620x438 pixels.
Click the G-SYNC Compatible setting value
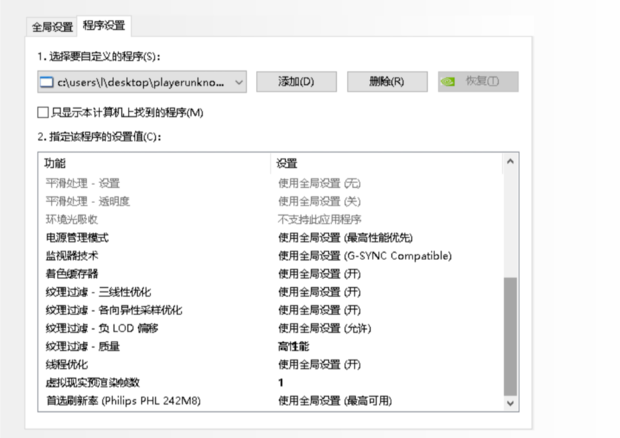click(365, 256)
